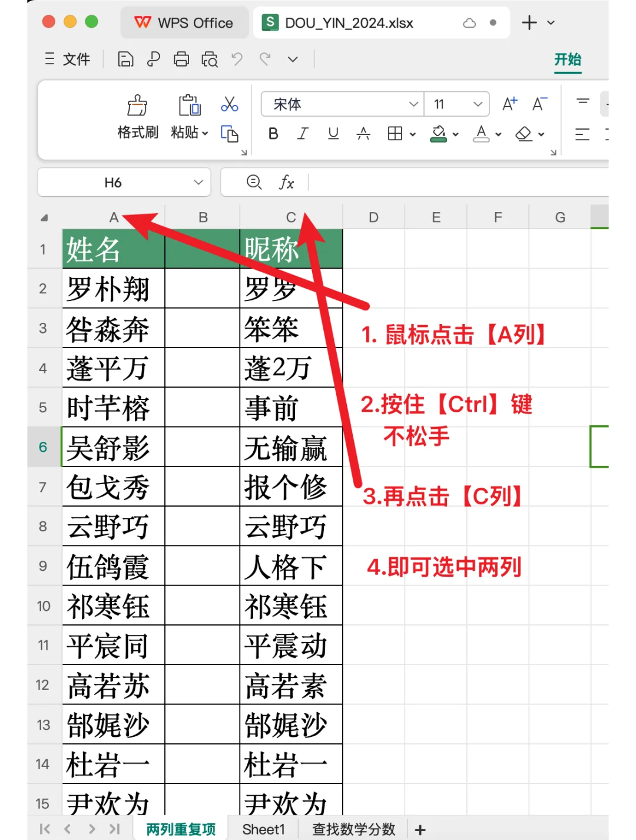Click the Clear eraser icon
This screenshot has height=840, width=636.
(x=524, y=134)
